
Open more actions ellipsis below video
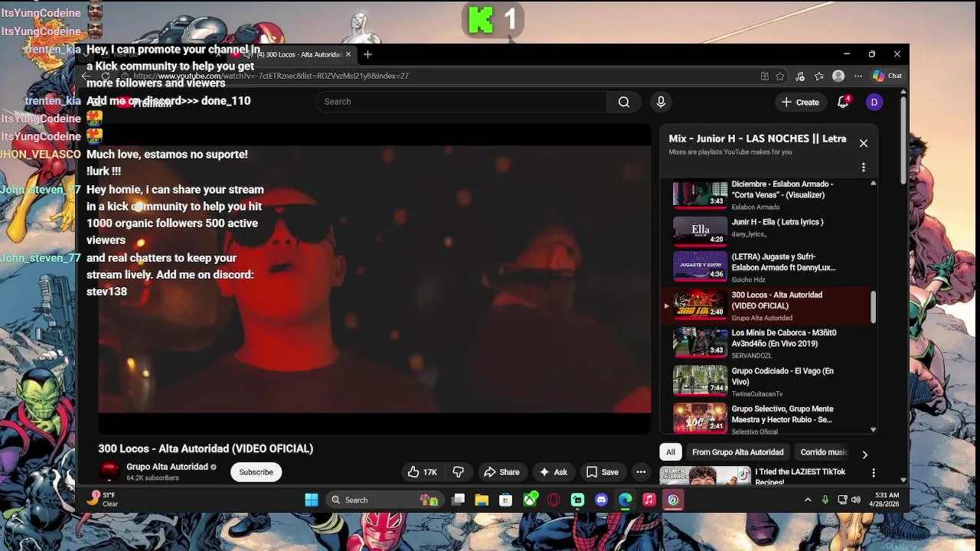tap(641, 472)
